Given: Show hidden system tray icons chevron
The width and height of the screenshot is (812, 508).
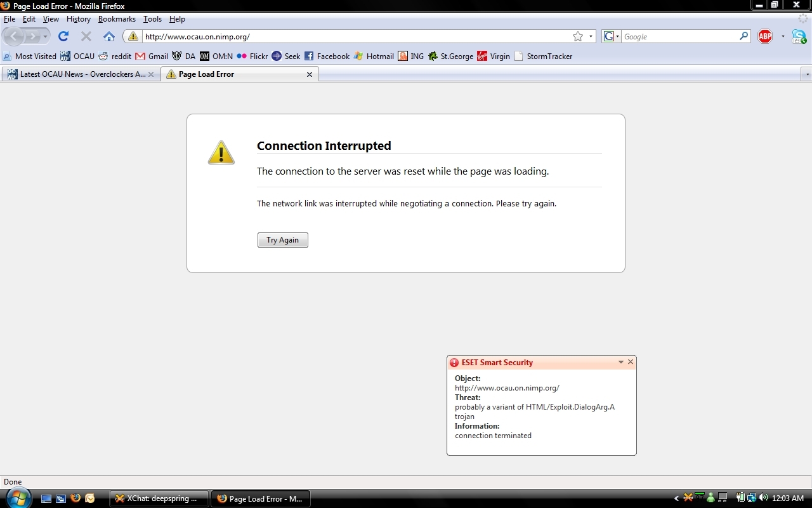Looking at the screenshot, I should (x=676, y=498).
